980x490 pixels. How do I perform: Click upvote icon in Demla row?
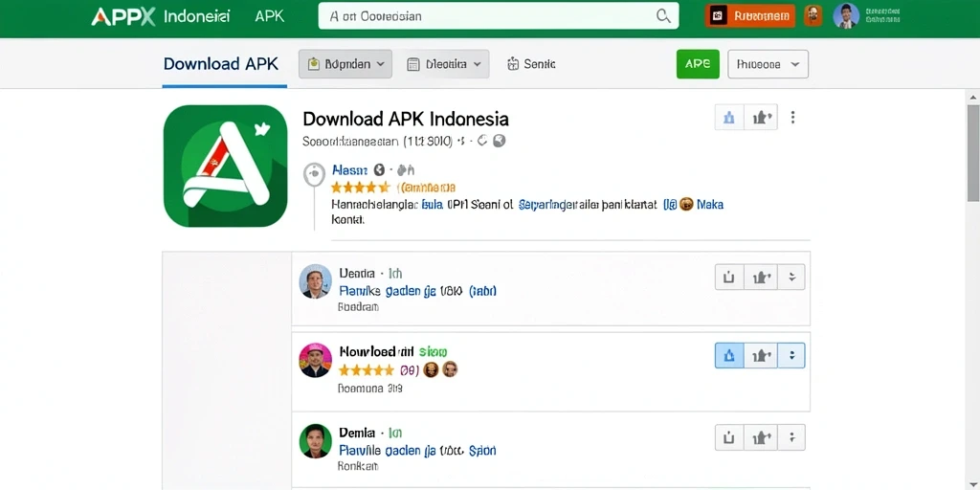point(728,436)
